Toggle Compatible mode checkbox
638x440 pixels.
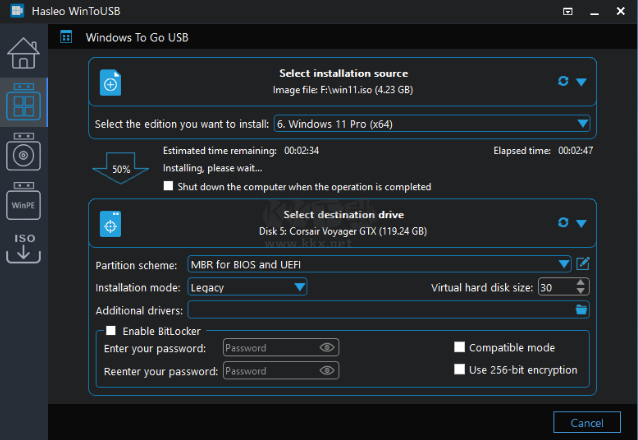pos(460,348)
